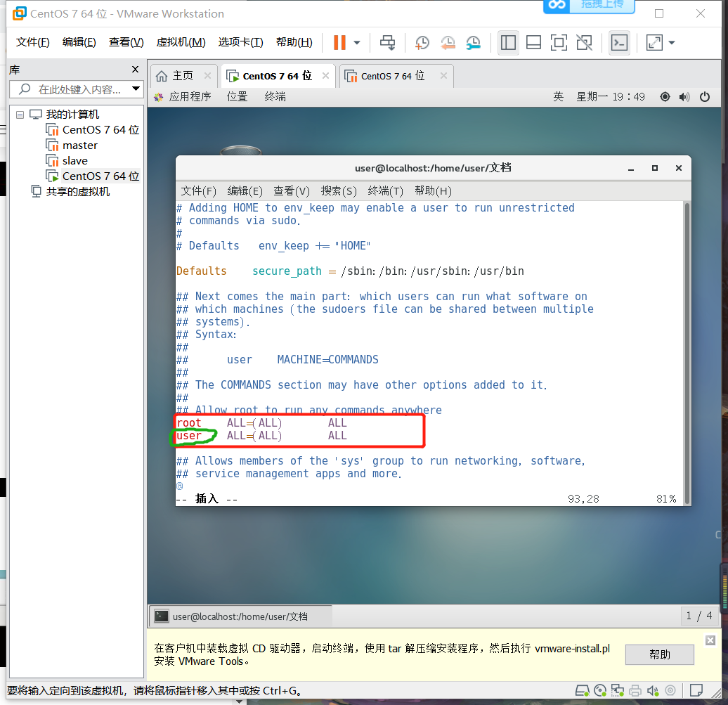The height and width of the screenshot is (705, 728).
Task: Show the console view icon
Action: (619, 43)
